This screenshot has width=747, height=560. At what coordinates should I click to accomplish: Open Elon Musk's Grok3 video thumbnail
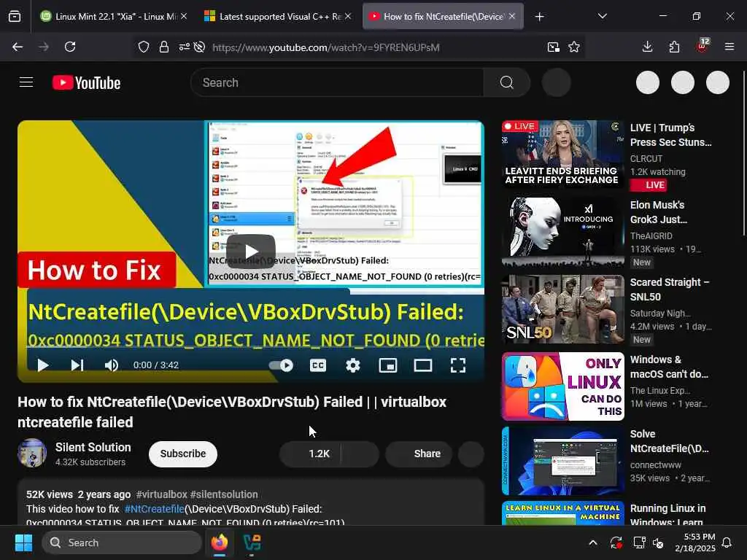(x=562, y=231)
